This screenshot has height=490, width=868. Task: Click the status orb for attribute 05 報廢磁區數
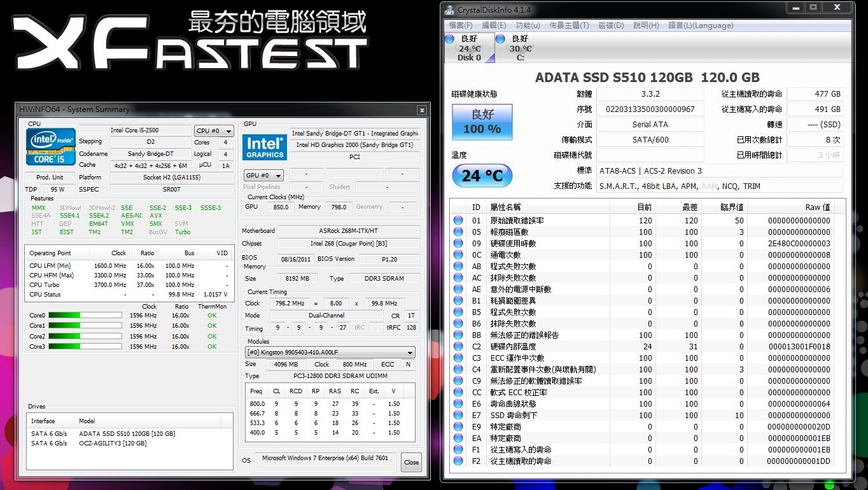pyautogui.click(x=458, y=232)
